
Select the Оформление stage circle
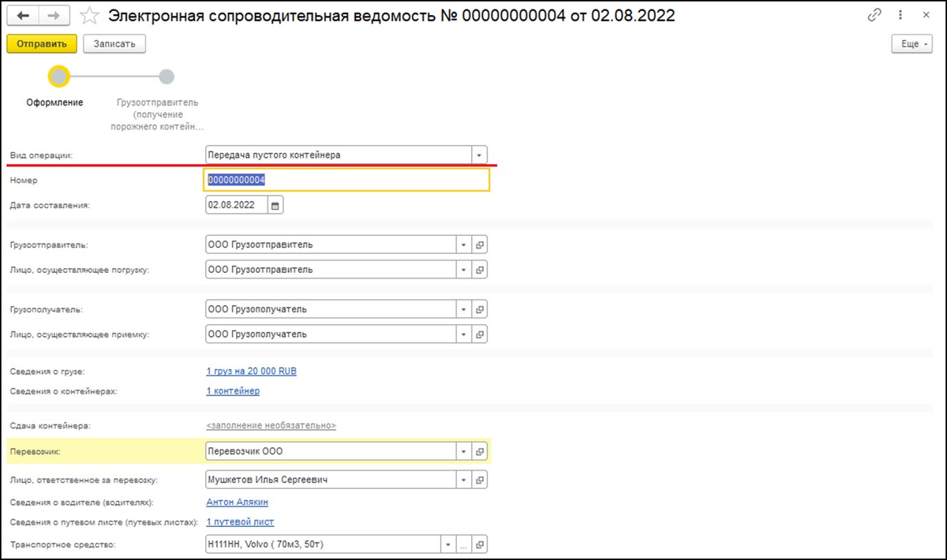(x=59, y=77)
